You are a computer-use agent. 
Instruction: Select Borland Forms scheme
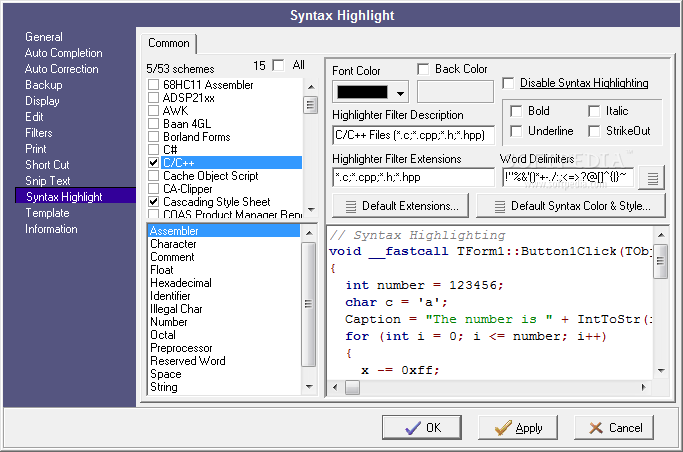coord(197,137)
